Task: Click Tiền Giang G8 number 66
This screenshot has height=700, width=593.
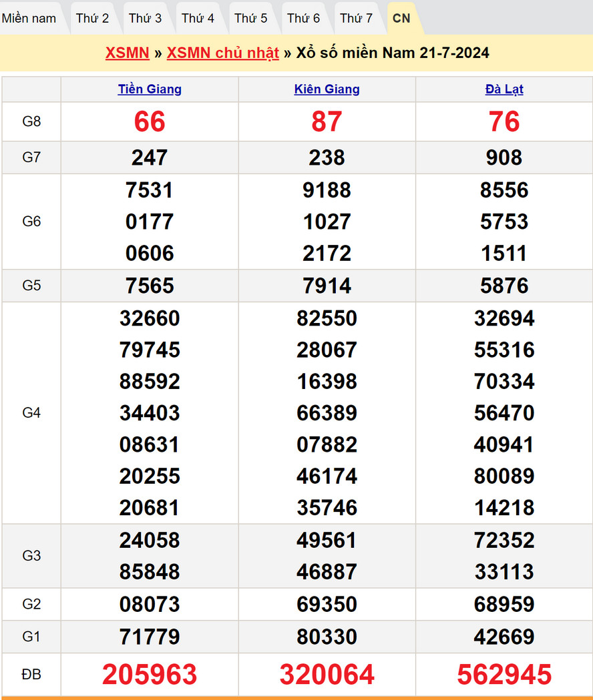Action: (150, 121)
